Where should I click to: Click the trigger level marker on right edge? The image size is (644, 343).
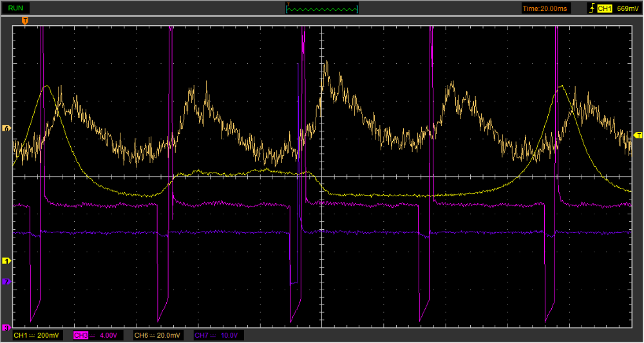638,134
